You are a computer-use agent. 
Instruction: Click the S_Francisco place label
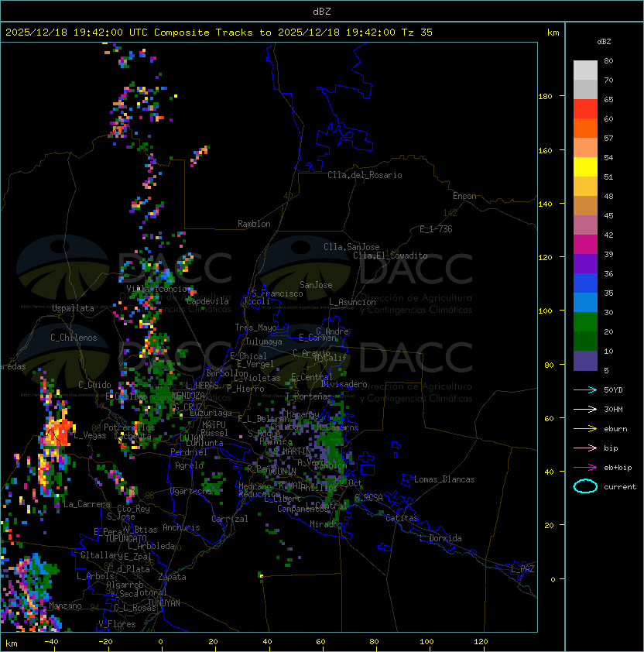pyautogui.click(x=277, y=293)
